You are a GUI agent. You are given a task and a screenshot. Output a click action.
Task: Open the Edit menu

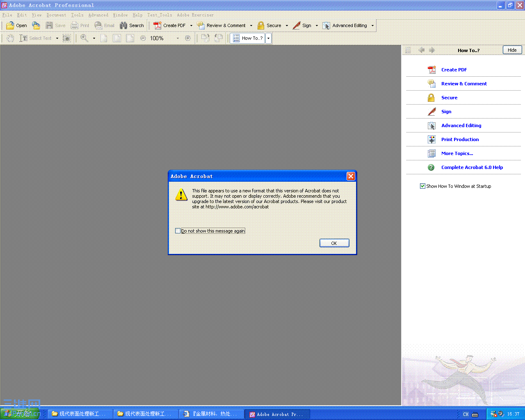pos(22,15)
